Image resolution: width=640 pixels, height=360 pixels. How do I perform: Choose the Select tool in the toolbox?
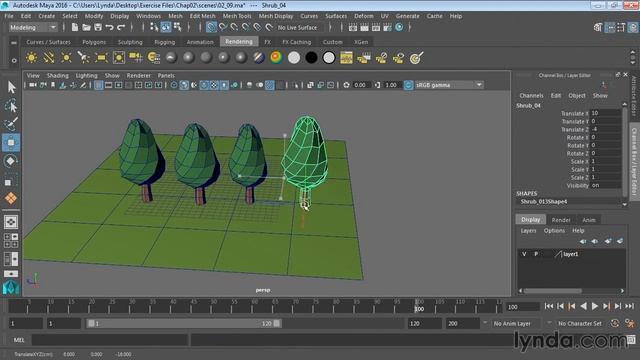coord(11,87)
